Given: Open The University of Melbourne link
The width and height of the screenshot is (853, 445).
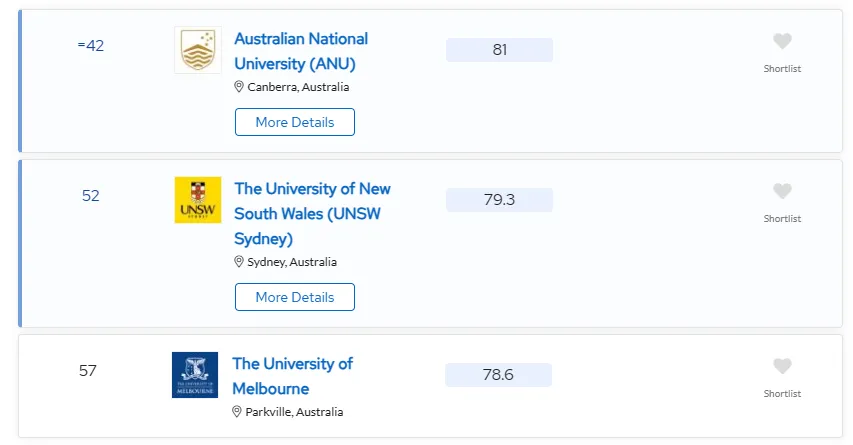Looking at the screenshot, I should pos(293,376).
